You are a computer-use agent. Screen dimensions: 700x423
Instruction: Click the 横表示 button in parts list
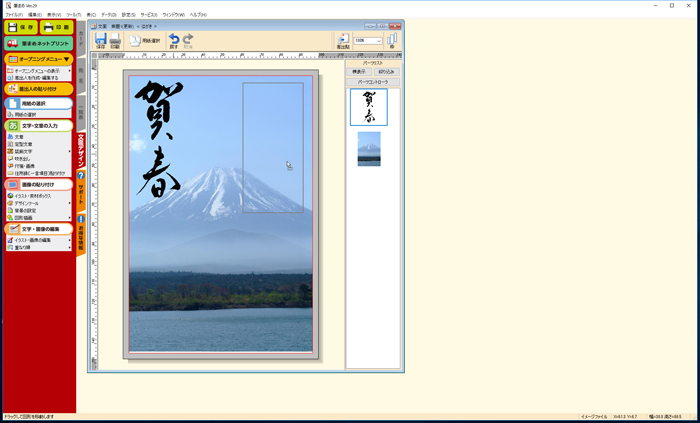pyautogui.click(x=359, y=72)
